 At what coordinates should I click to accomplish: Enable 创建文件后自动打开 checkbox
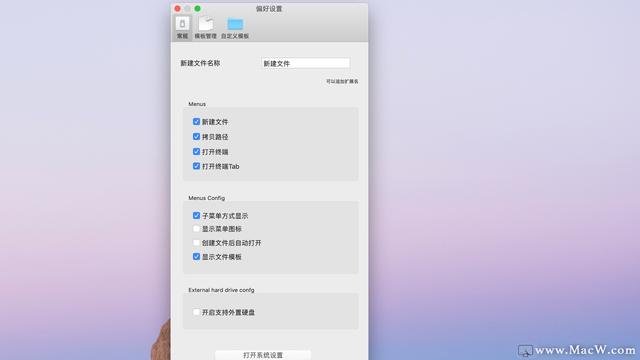tap(196, 243)
